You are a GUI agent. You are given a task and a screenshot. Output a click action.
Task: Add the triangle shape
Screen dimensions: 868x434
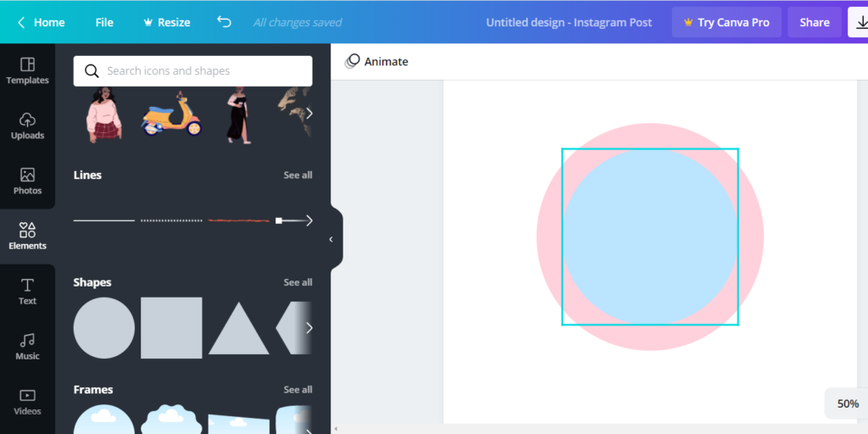click(238, 329)
